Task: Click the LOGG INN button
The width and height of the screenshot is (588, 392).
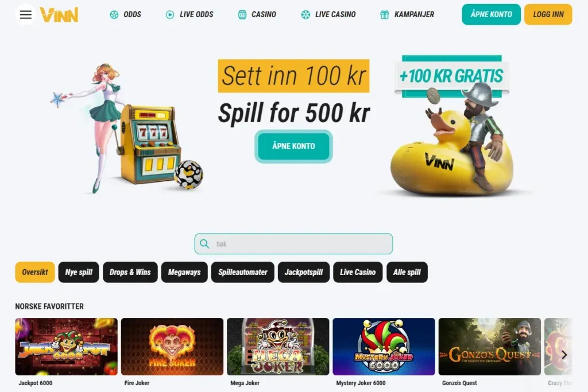Action: point(548,14)
